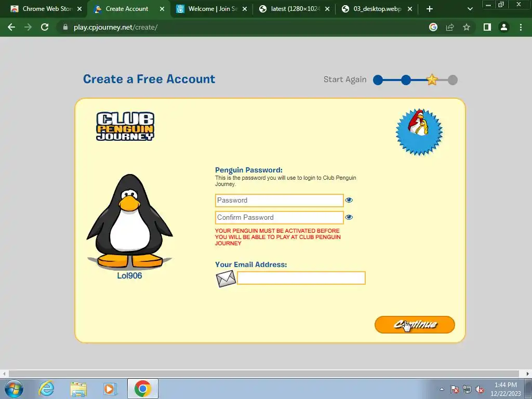The width and height of the screenshot is (532, 399).
Task: Click the penguin name Lol906
Action: tap(129, 275)
